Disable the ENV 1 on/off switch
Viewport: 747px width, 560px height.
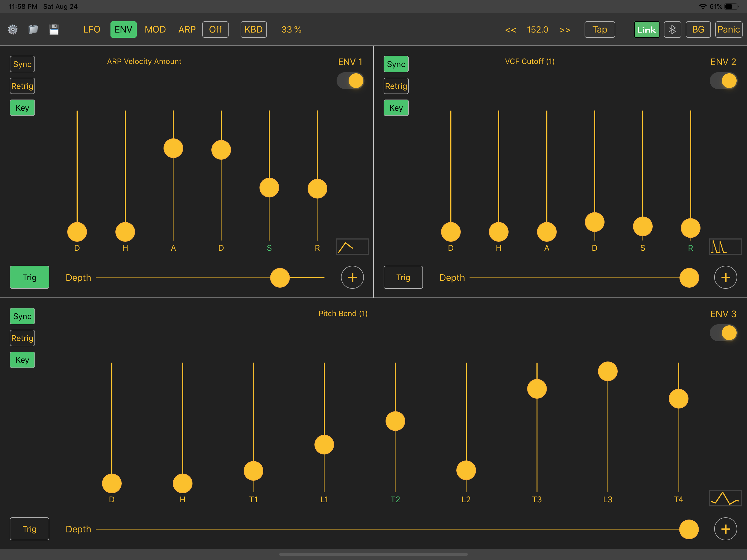tap(351, 81)
